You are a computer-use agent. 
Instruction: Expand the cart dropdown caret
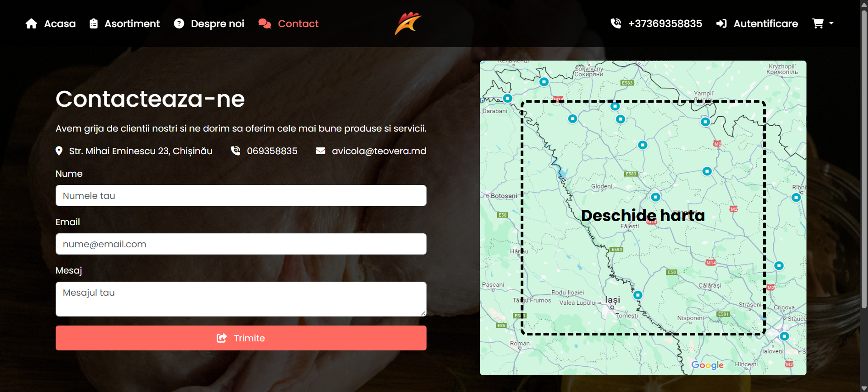pos(831,23)
